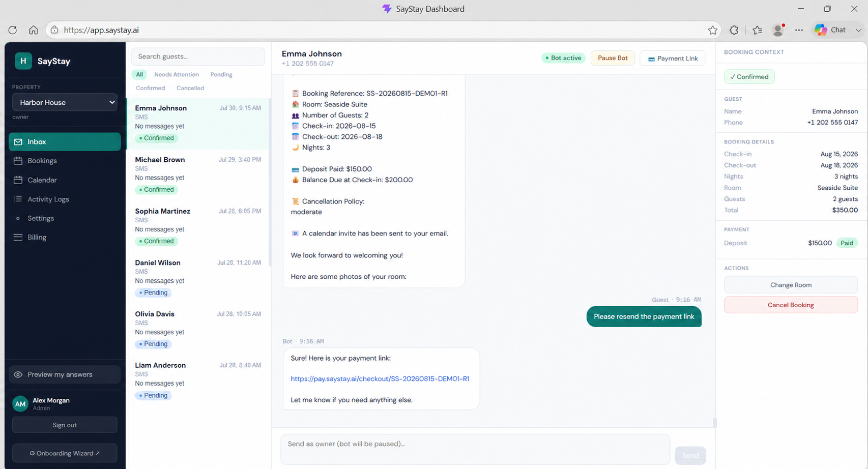Expand the Chat dropdown chevron
The image size is (868, 469).
(x=858, y=30)
